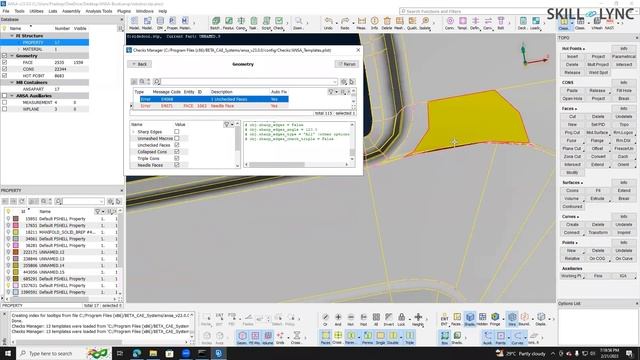This screenshot has width=640, height=360.
Task: Toggle the Unmeshed Macros checkbox
Action: coord(177,138)
